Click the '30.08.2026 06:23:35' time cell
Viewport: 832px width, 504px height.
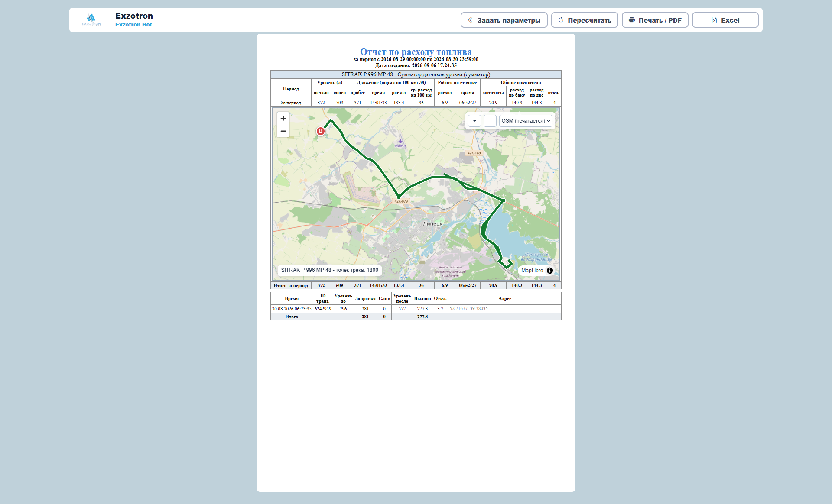point(292,309)
